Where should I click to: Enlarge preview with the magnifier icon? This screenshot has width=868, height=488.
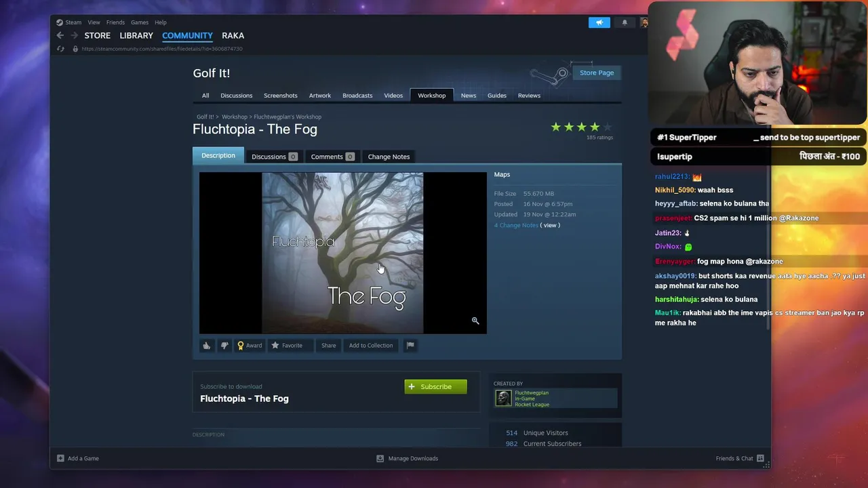pyautogui.click(x=475, y=321)
